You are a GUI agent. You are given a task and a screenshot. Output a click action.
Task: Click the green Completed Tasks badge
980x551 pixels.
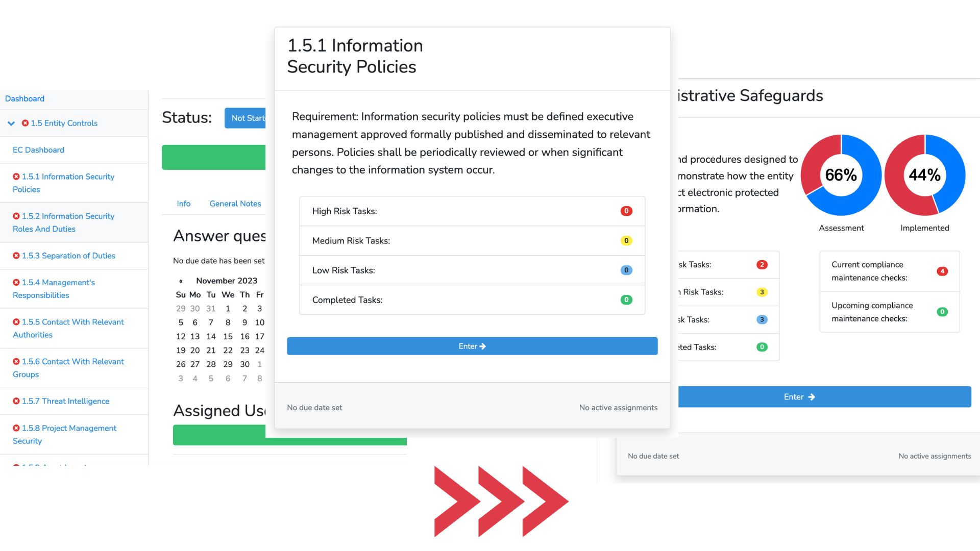(x=626, y=299)
